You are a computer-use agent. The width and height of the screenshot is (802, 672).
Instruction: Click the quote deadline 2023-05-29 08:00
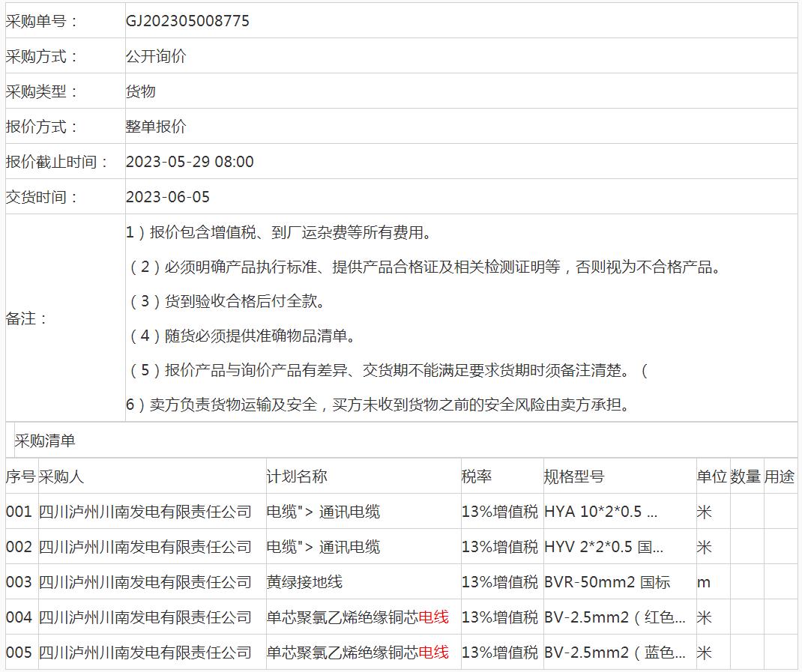190,162
